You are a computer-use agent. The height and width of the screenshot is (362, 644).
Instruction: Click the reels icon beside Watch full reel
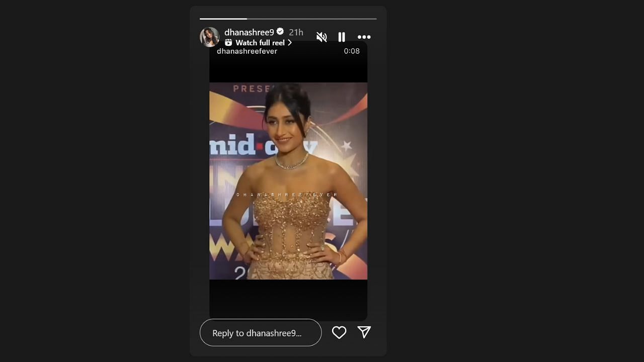click(x=228, y=43)
